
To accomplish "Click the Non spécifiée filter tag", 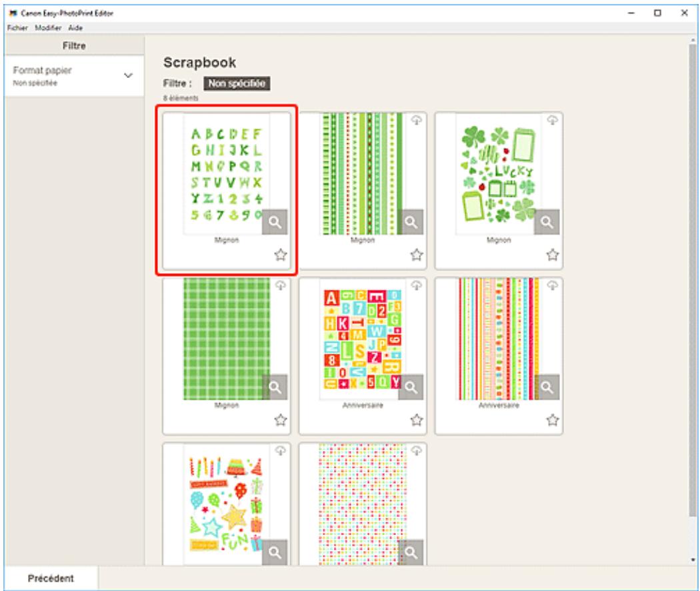I will [x=237, y=83].
